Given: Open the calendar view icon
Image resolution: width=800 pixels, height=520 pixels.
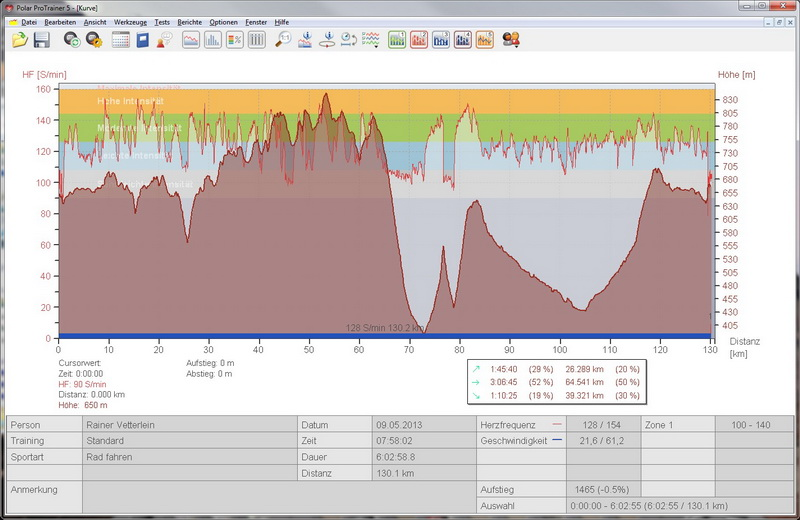Looking at the screenshot, I should point(120,40).
